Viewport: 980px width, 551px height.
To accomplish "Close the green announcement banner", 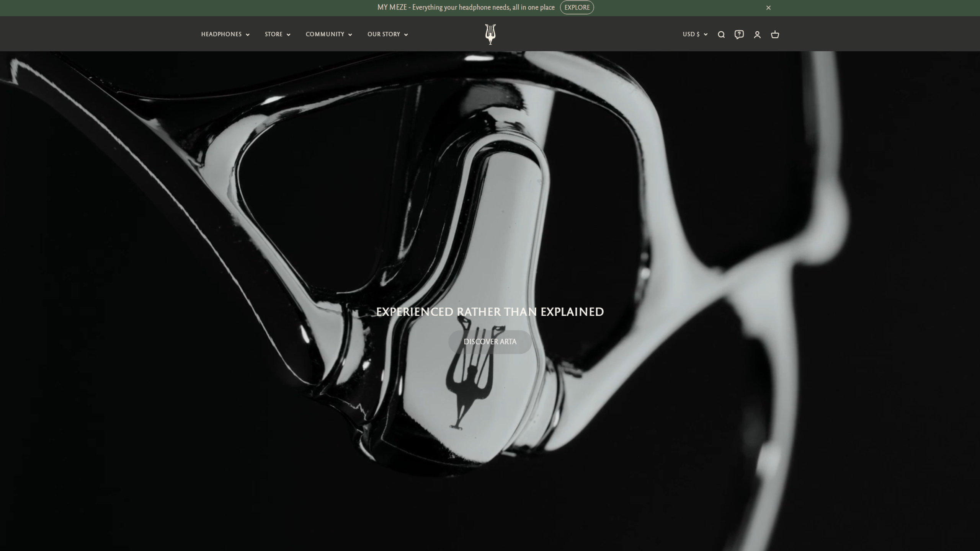I will tap(768, 8).
